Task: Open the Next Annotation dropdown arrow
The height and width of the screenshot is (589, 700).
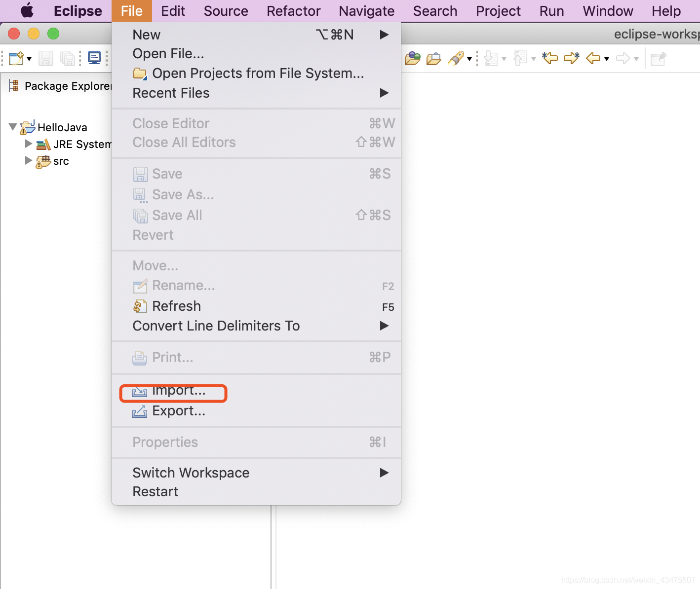Action: pyautogui.click(x=504, y=59)
